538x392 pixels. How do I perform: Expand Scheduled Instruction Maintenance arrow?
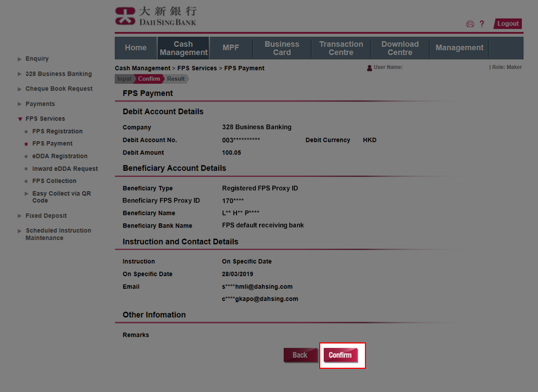(x=19, y=231)
